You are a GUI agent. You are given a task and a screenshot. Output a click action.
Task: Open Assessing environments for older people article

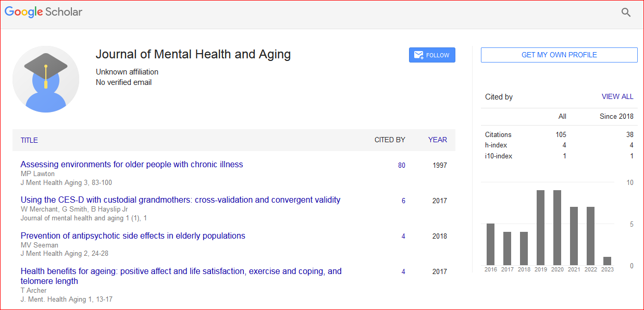coord(132,164)
